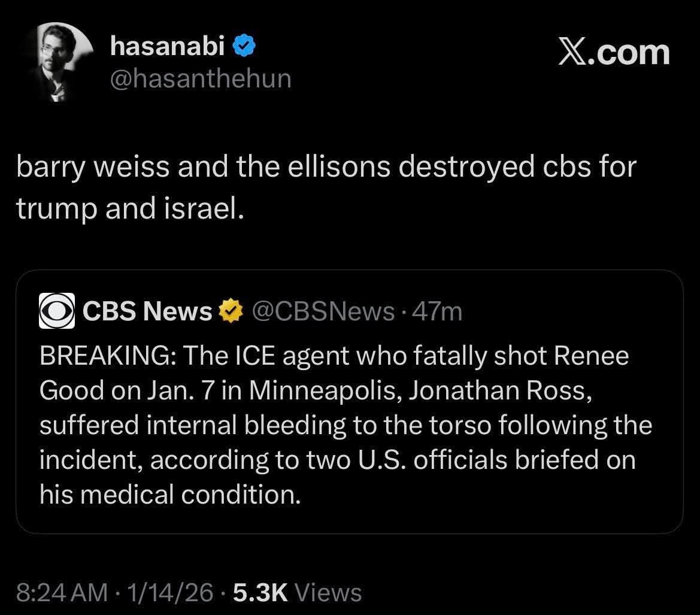700x615 pixels.
Task: Click the CBS News account name
Action: click(x=147, y=311)
